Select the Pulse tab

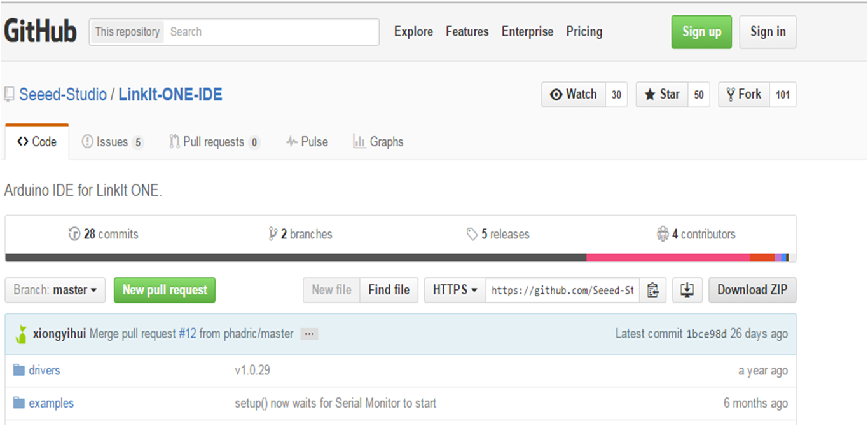tap(307, 142)
